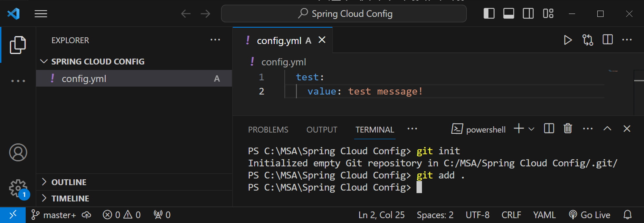Click the Spring Cloud Config search box

point(344,14)
